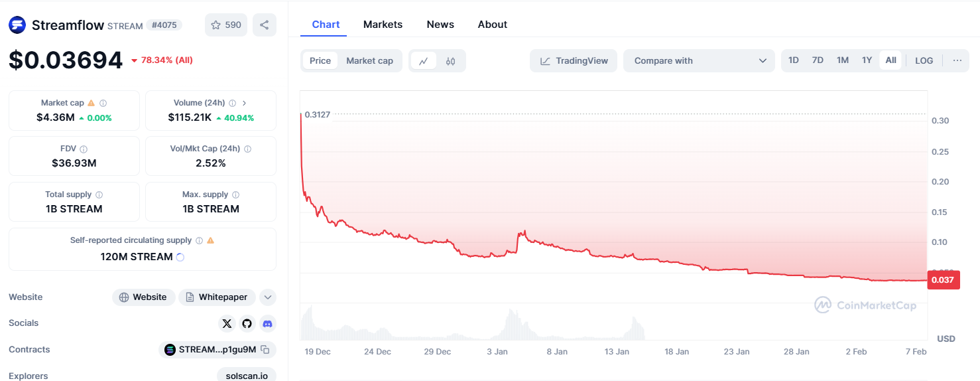
Task: Expand more website links chevron
Action: click(268, 297)
